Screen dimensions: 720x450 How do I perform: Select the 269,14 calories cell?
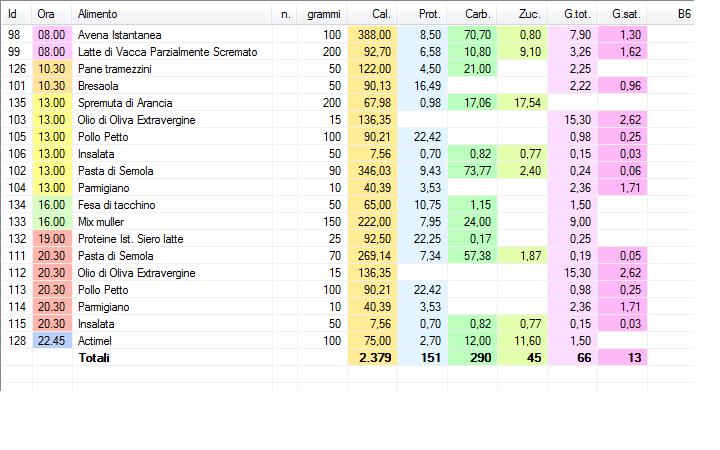372,256
